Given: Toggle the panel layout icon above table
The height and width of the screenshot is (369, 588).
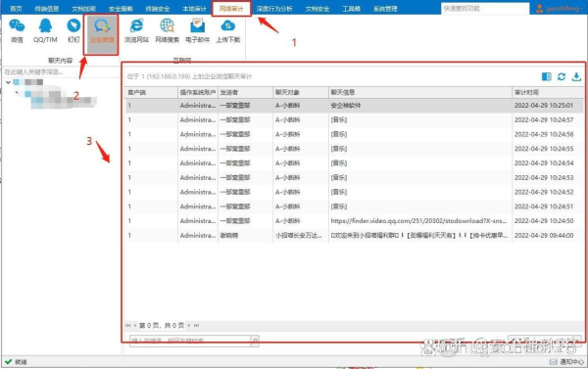Looking at the screenshot, I should (x=547, y=76).
